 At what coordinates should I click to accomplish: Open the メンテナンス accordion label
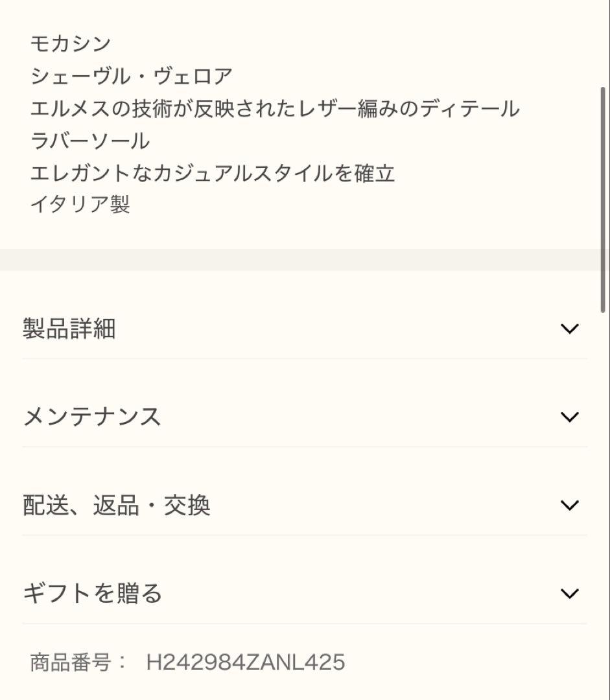pos(92,417)
